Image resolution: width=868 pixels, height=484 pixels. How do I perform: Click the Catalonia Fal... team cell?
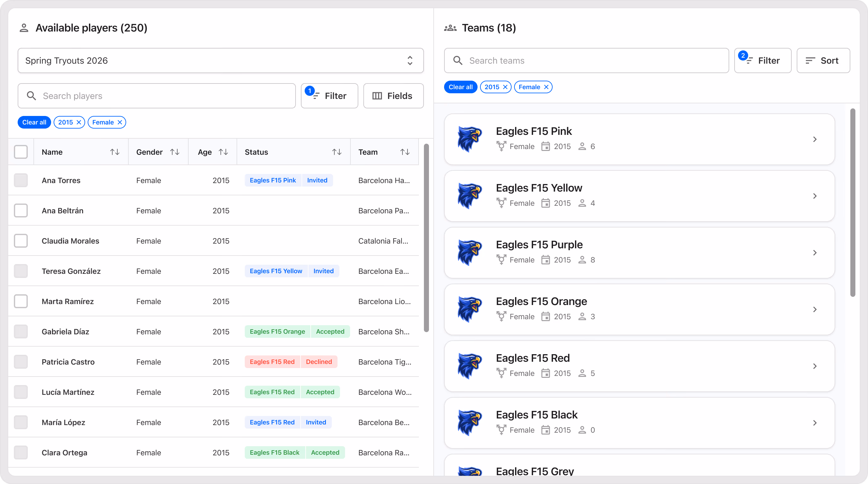pyautogui.click(x=383, y=241)
